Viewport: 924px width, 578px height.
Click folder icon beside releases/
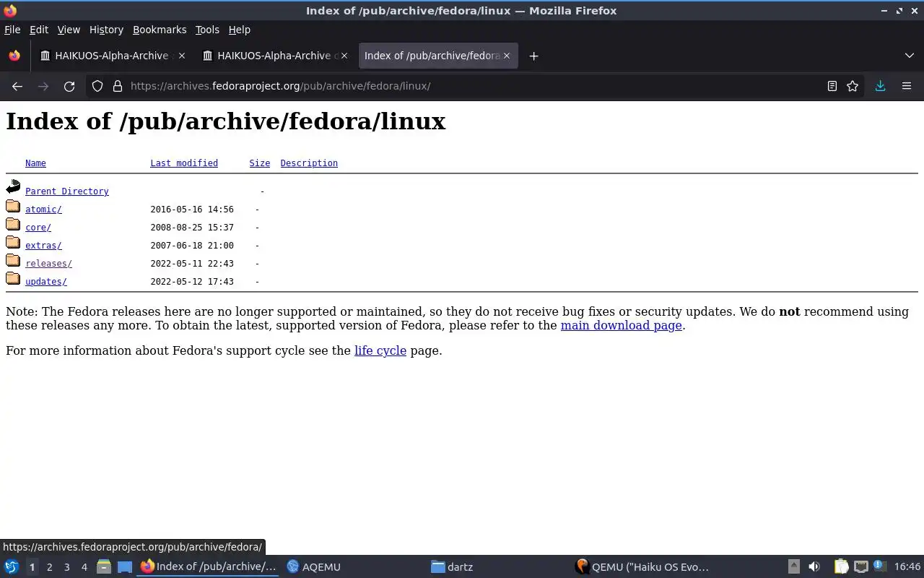click(x=13, y=261)
